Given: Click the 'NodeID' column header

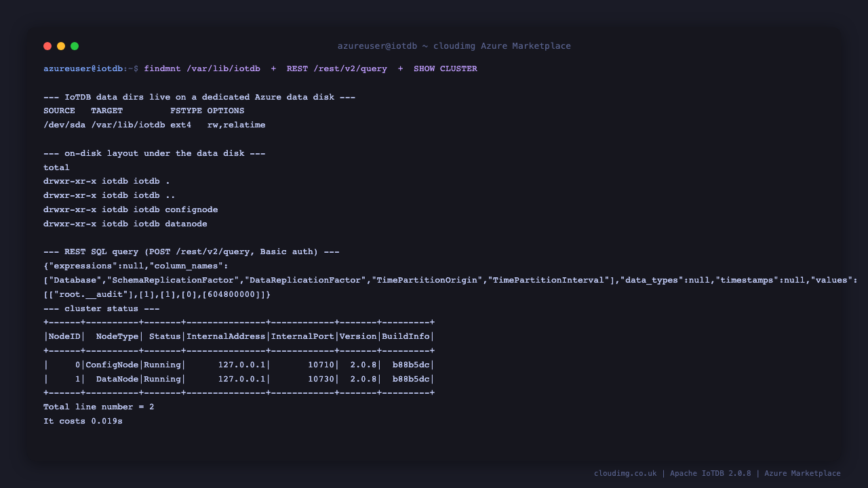Looking at the screenshot, I should [x=64, y=336].
